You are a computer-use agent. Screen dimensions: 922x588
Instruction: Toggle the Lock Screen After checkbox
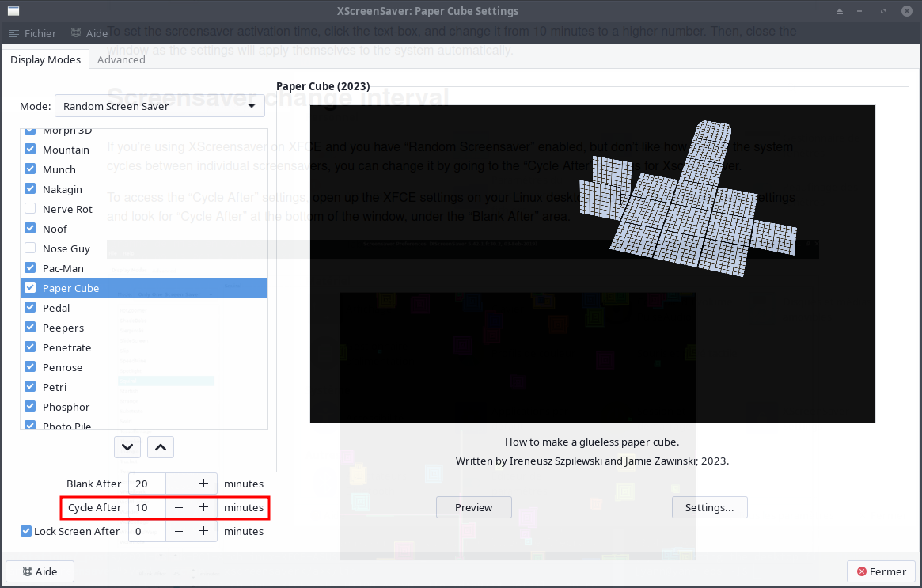pyautogui.click(x=26, y=531)
